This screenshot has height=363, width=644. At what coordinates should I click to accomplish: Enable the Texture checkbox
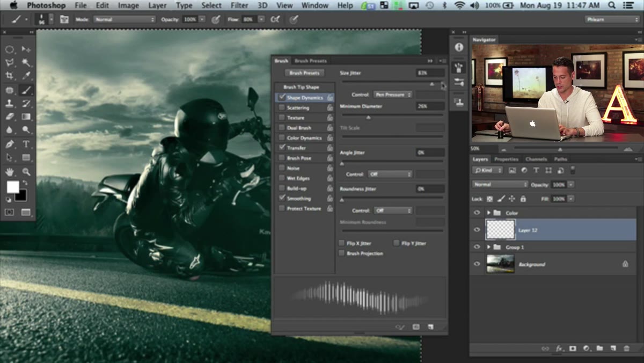(282, 118)
